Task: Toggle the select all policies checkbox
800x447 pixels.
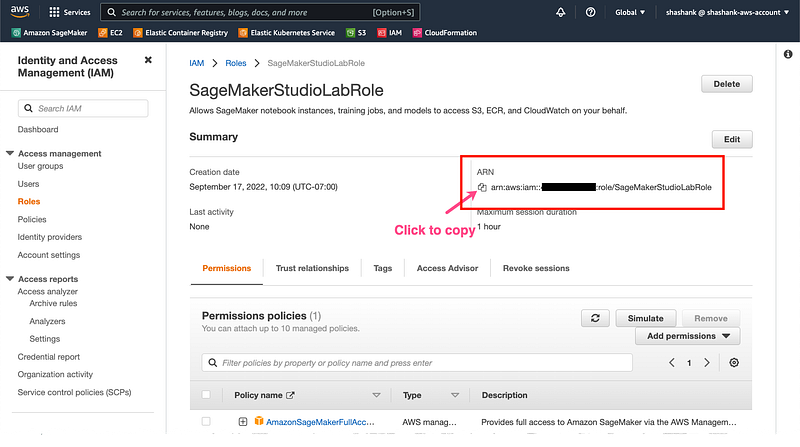Action: pos(207,395)
